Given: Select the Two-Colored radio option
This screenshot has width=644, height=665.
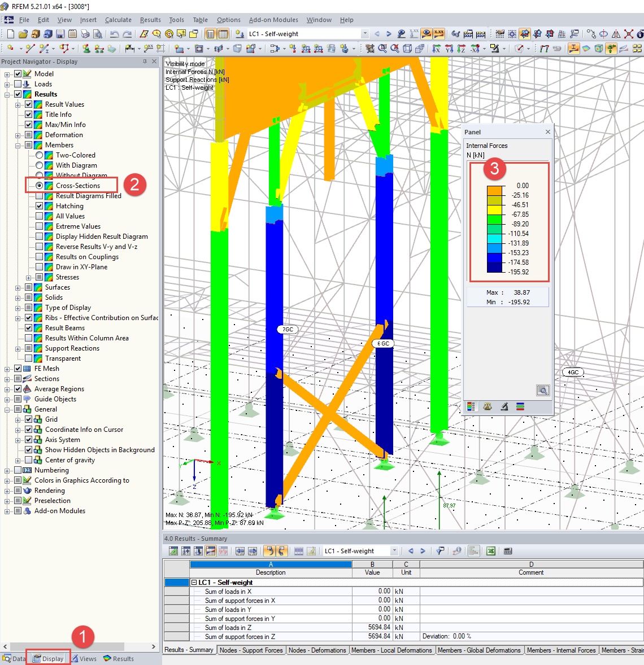Looking at the screenshot, I should 40,155.
